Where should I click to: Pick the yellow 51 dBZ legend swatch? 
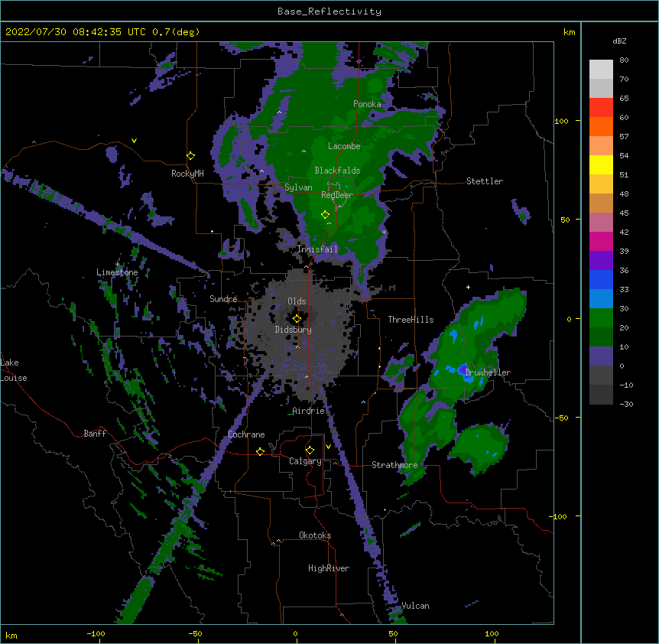601,164
